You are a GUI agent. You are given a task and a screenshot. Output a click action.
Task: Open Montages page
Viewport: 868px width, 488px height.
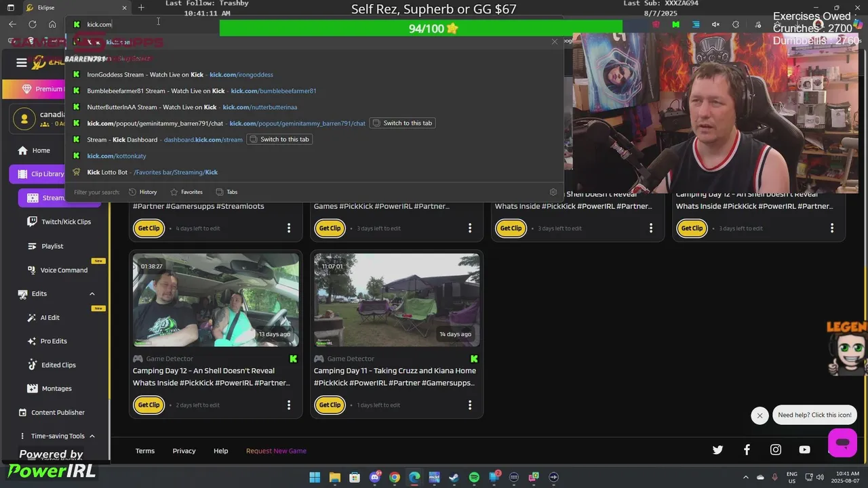[50, 388]
